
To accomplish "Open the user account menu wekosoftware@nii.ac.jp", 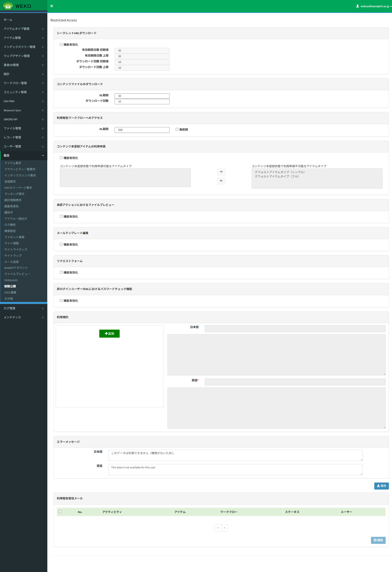I will pyautogui.click(x=373, y=6).
